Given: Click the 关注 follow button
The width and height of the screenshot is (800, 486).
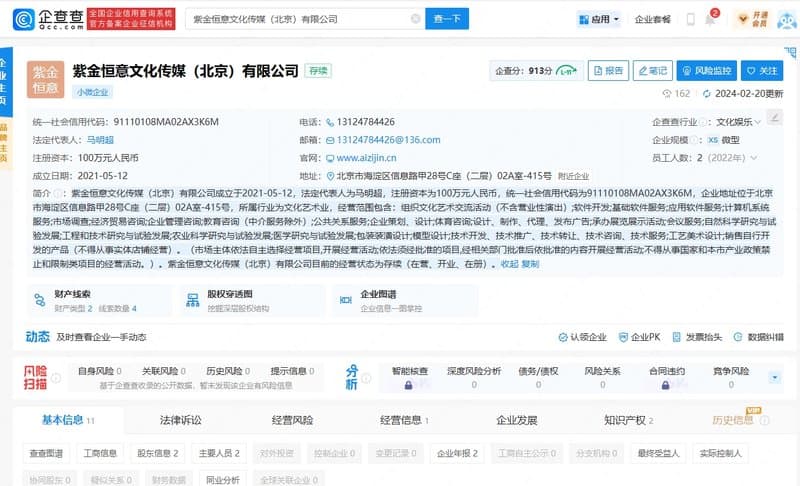Looking at the screenshot, I should tap(762, 70).
